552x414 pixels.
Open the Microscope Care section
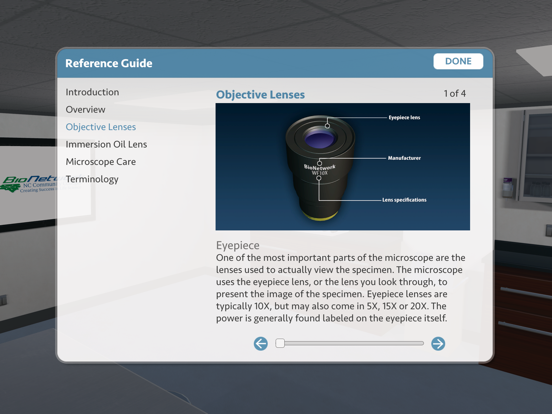[101, 162]
